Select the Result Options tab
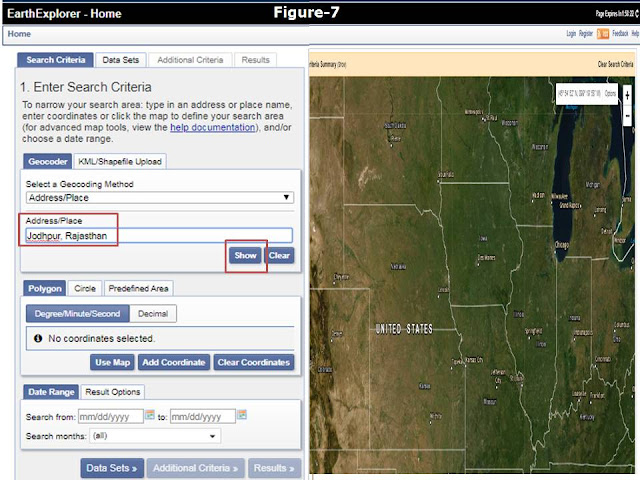640x480 pixels. pyautogui.click(x=113, y=392)
